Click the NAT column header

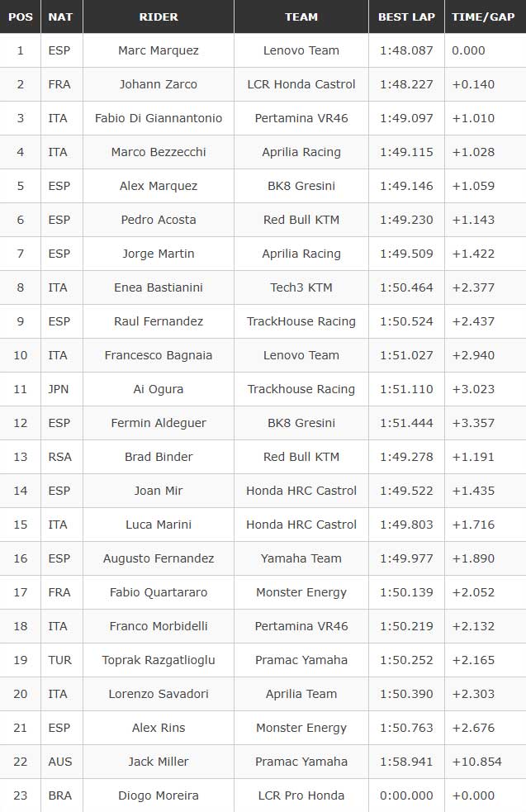pyautogui.click(x=60, y=17)
